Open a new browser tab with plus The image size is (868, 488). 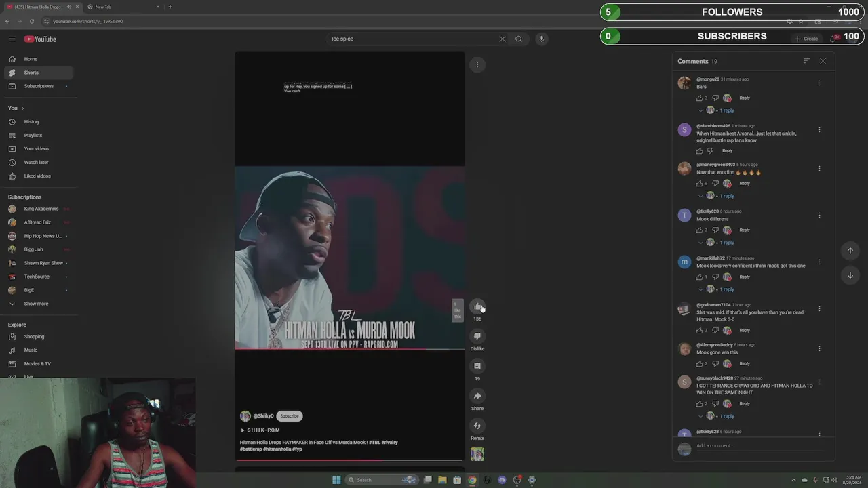pyautogui.click(x=170, y=7)
